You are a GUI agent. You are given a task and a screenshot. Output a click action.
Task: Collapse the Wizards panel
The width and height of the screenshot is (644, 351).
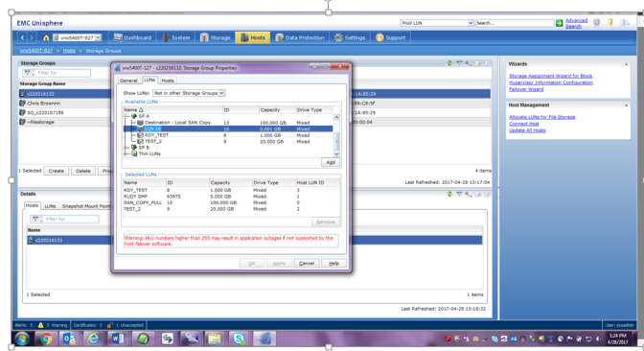point(626,64)
